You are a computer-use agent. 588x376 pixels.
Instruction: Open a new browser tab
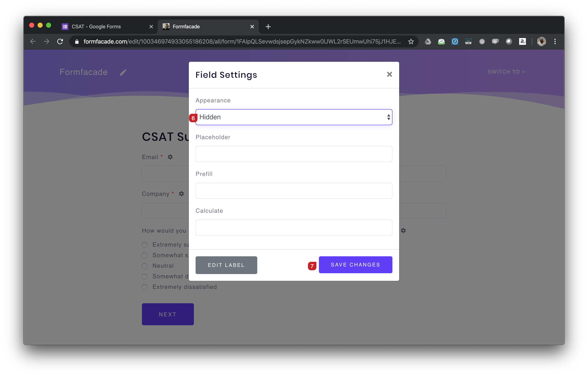pos(268,27)
